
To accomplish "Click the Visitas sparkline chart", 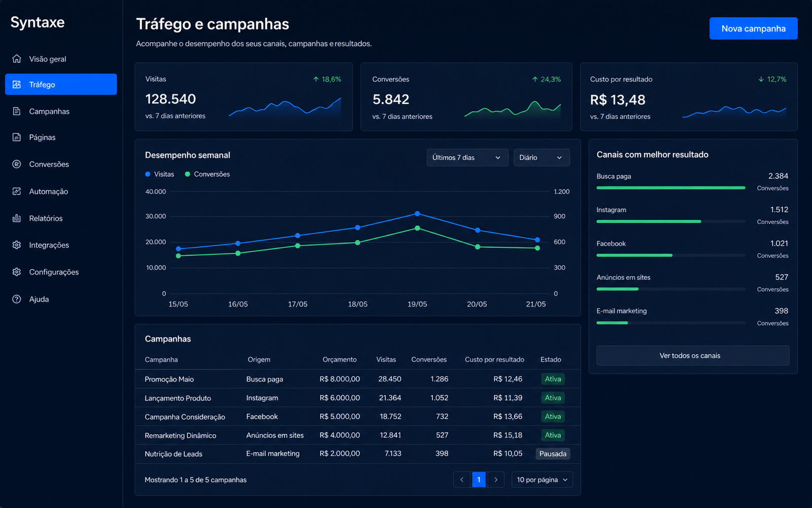I will pyautogui.click(x=285, y=107).
